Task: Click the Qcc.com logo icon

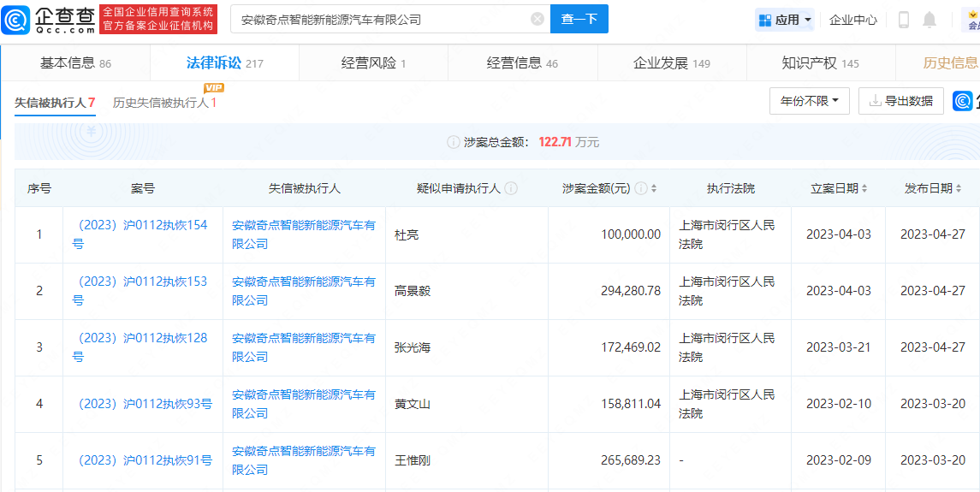Action: click(15, 20)
